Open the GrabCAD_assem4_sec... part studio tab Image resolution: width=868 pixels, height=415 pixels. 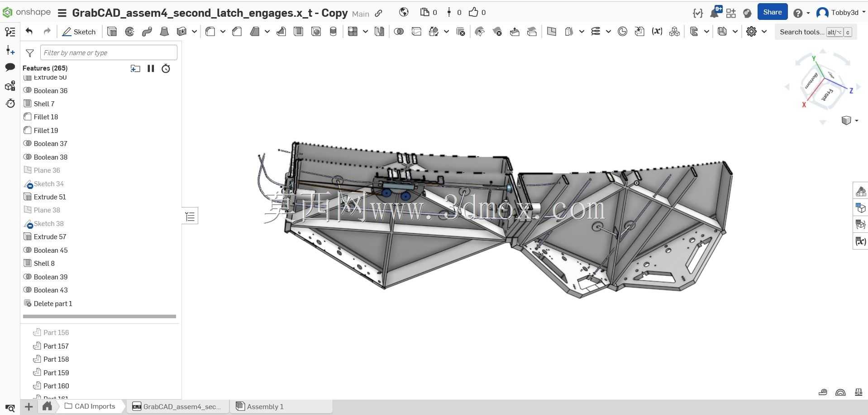[178, 406]
